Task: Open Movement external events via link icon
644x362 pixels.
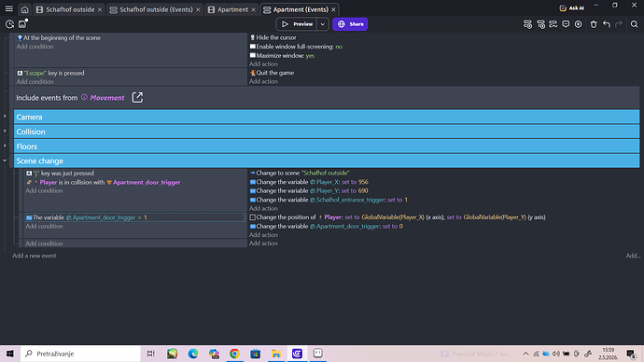Action: pos(137,97)
